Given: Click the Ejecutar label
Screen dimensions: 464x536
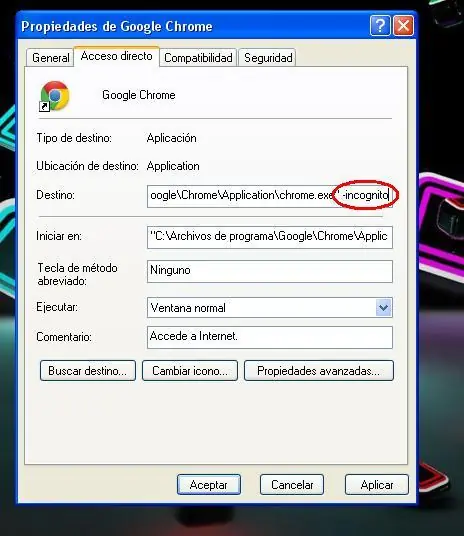Looking at the screenshot, I should [57, 307].
